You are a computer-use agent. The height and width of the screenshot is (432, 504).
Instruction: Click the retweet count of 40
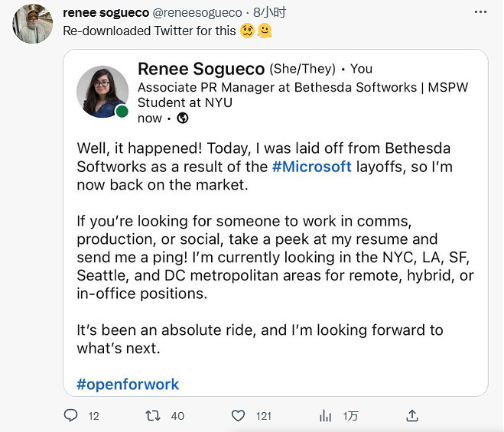coord(177,416)
